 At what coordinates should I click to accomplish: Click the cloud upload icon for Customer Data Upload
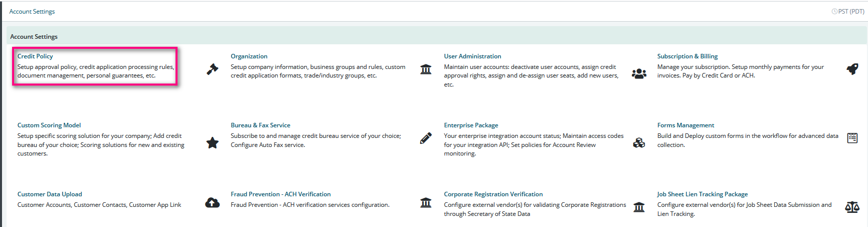click(x=212, y=203)
